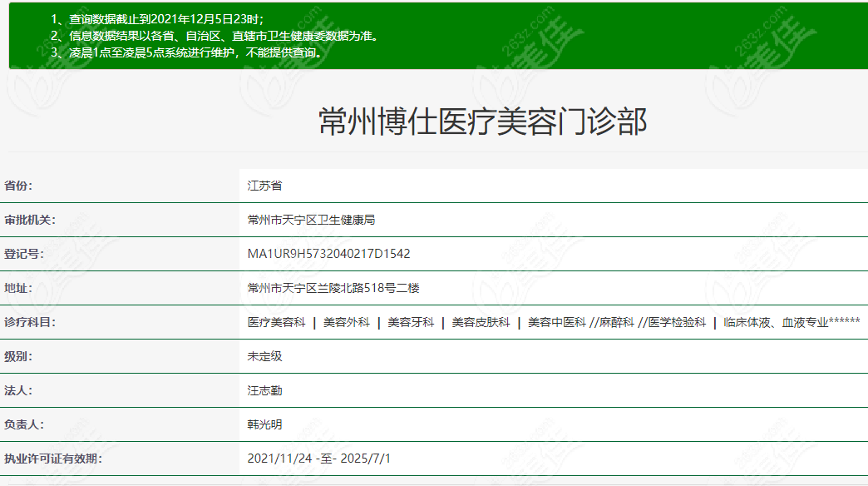
Task: Select the 执业许可证有效期 label
Action: click(x=53, y=459)
